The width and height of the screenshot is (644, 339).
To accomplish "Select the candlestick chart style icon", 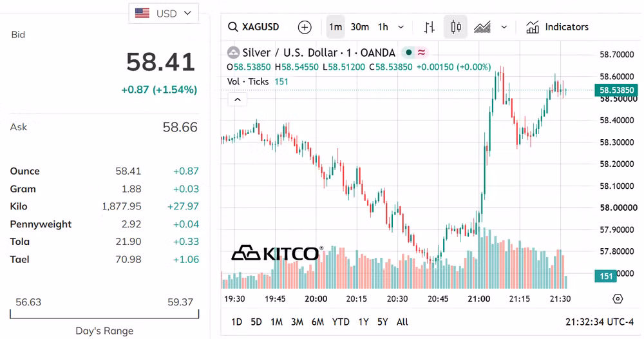I will pyautogui.click(x=455, y=27).
